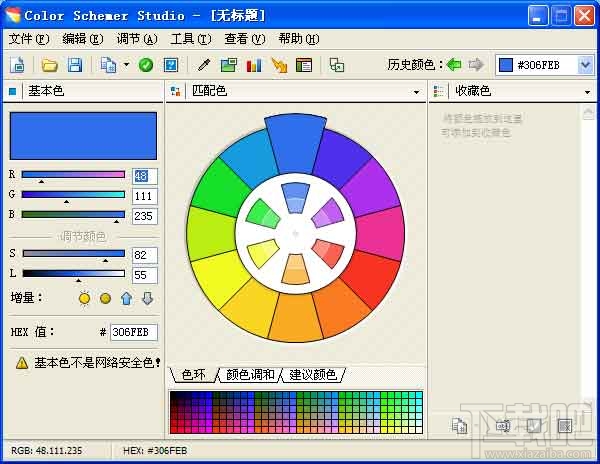This screenshot has width=600, height=464.
Task: Click the copy colors toolbar icon
Action: coord(108,65)
